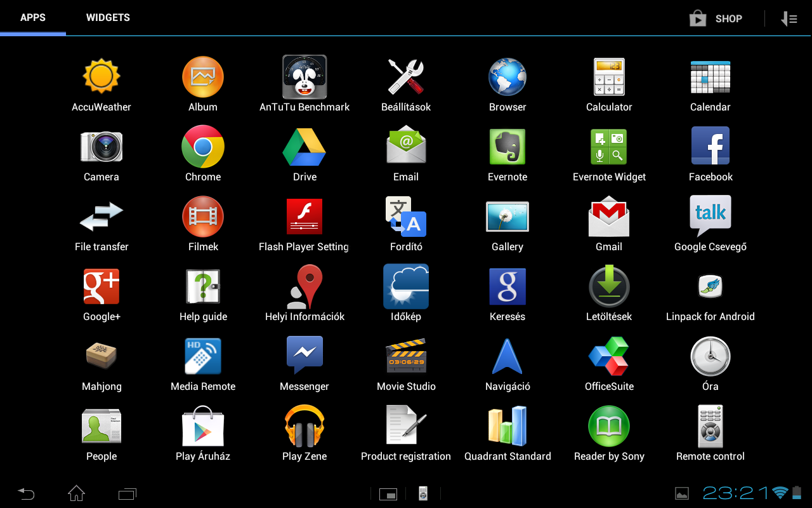The height and width of the screenshot is (508, 812).
Task: Open Play Zene music app
Action: point(304,434)
